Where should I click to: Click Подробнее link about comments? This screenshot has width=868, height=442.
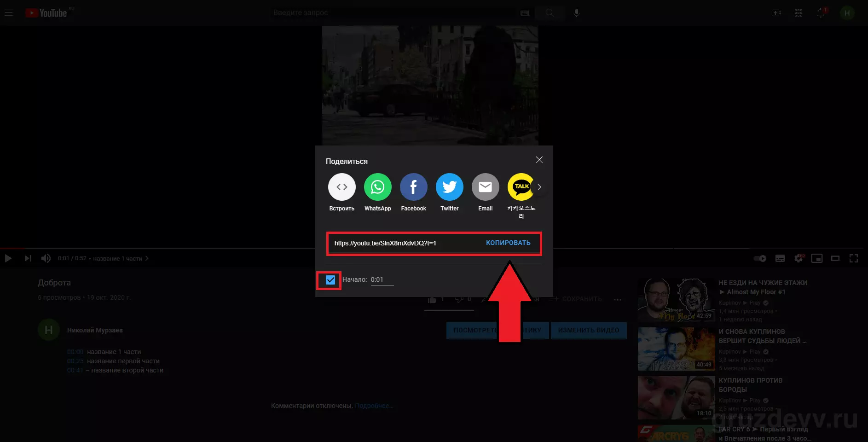(373, 406)
